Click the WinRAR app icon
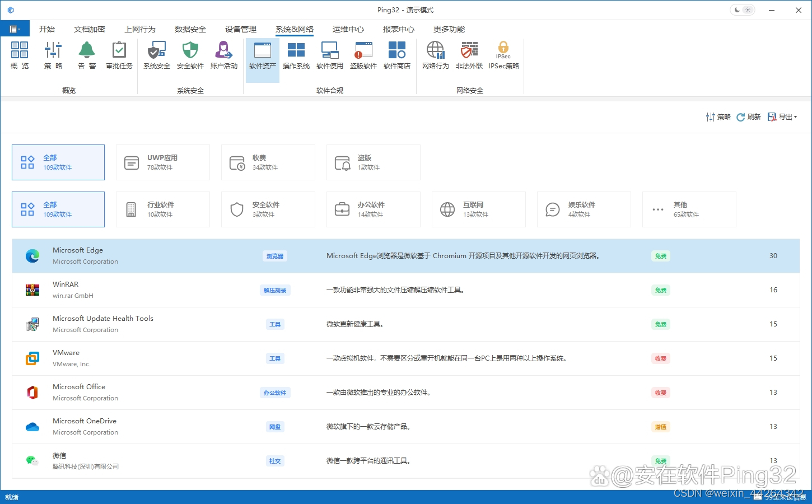This screenshot has height=504, width=812. click(32, 290)
